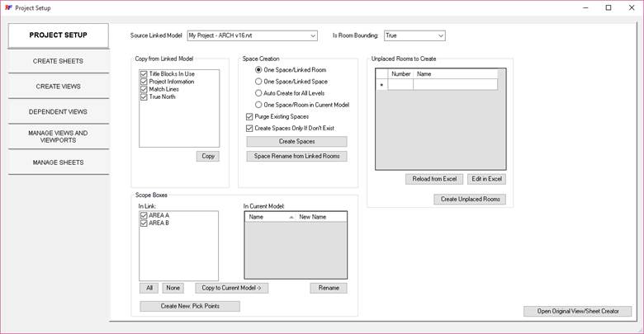Viewport: 644px width, 334px height.
Task: Open Original View/Sheet Creator
Action: coord(577,311)
